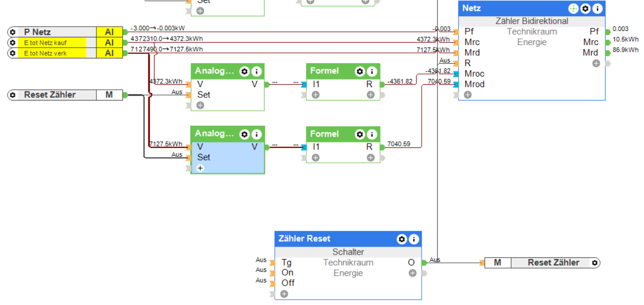Image resolution: width=644 pixels, height=305 pixels.
Task: Select the E tot Netz verk input object
Action: click(66, 53)
